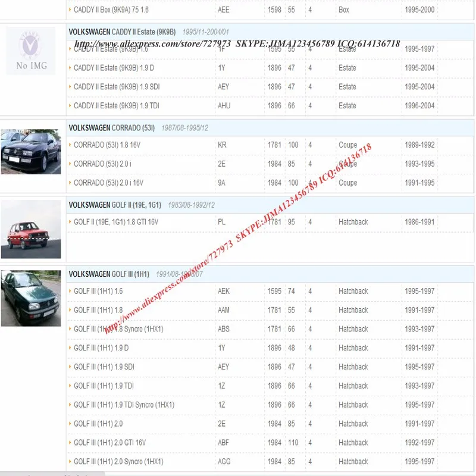Click engine code AHU
Screen dimensions: 476x476
224,106
